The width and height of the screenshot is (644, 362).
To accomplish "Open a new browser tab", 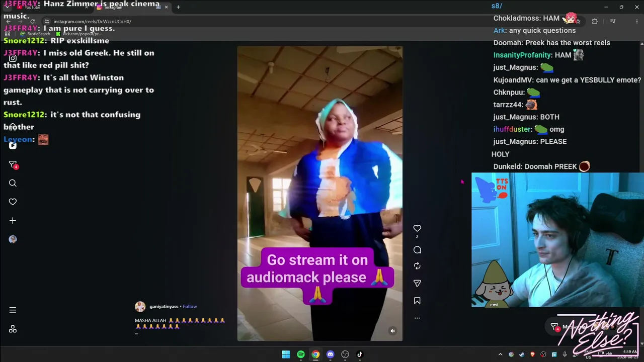I will point(178,7).
